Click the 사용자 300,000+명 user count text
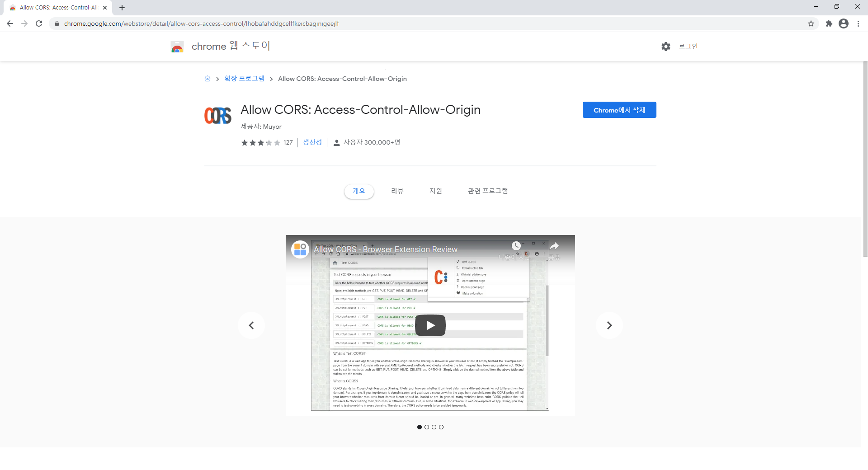Viewport: 868px width, 470px height. pos(372,142)
